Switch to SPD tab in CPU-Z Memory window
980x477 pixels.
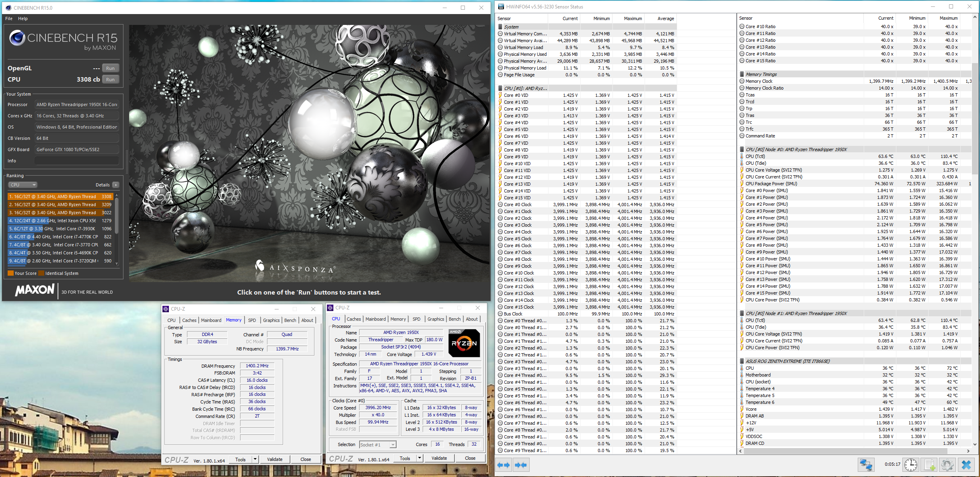[x=252, y=320]
